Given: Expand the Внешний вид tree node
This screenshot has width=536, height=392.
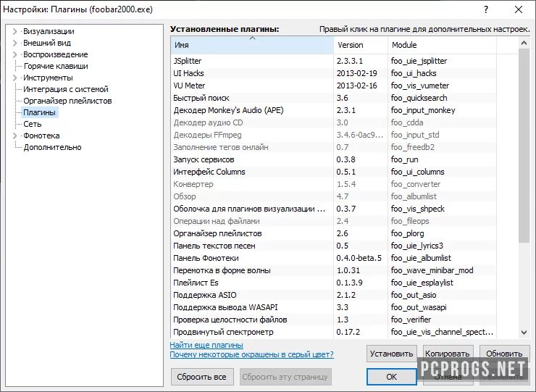Looking at the screenshot, I should pos(14,43).
